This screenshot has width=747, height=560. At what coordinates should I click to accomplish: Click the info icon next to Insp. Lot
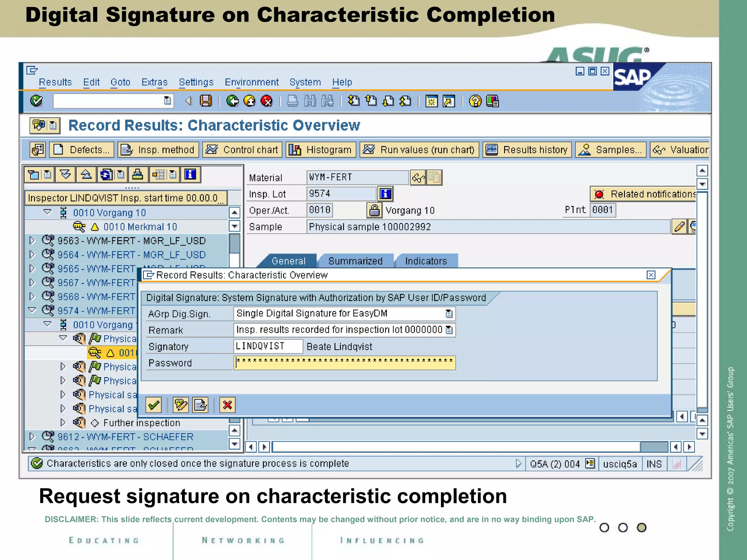(x=386, y=194)
